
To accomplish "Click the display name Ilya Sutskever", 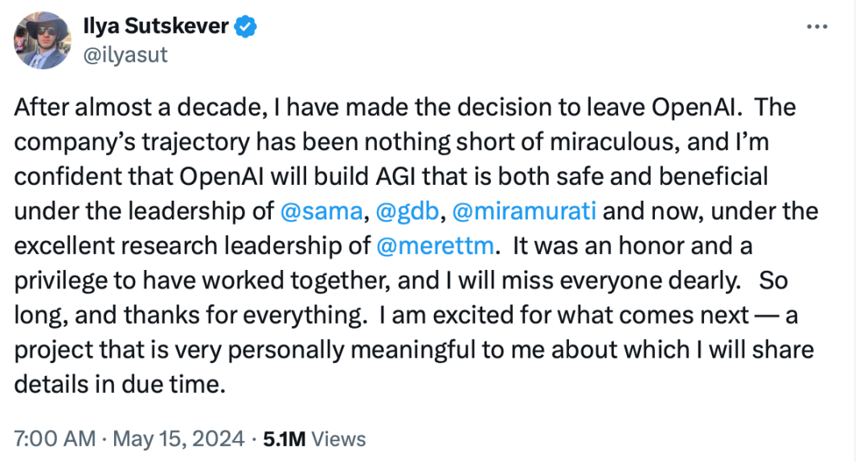I will point(156,28).
